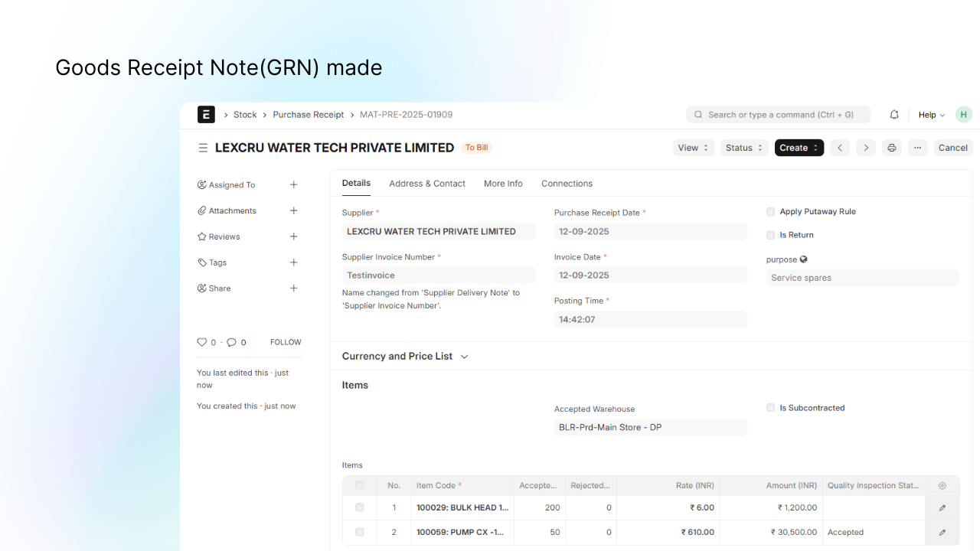The image size is (980, 551).
Task: Click amount ₹ 30,500.00 cell
Action: [x=771, y=532]
